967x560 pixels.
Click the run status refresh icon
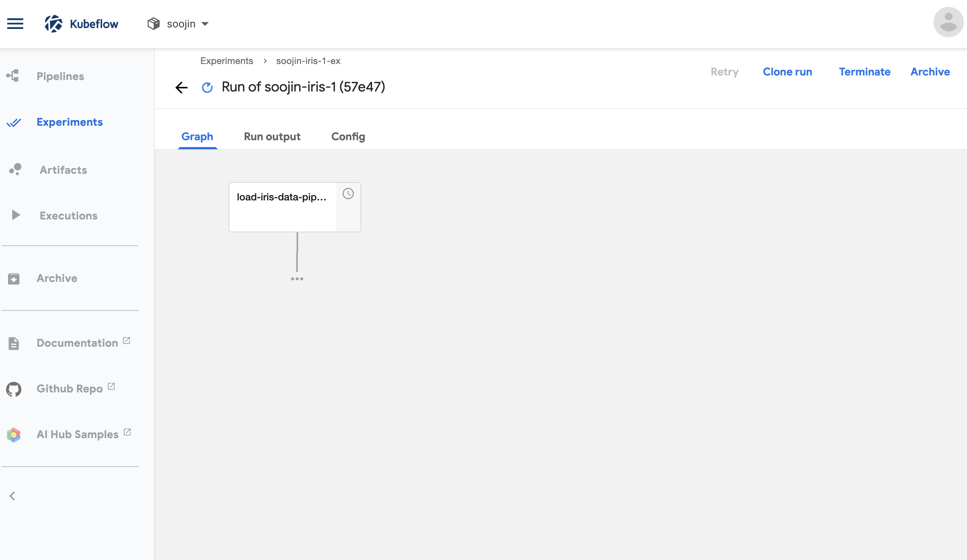[x=207, y=88]
